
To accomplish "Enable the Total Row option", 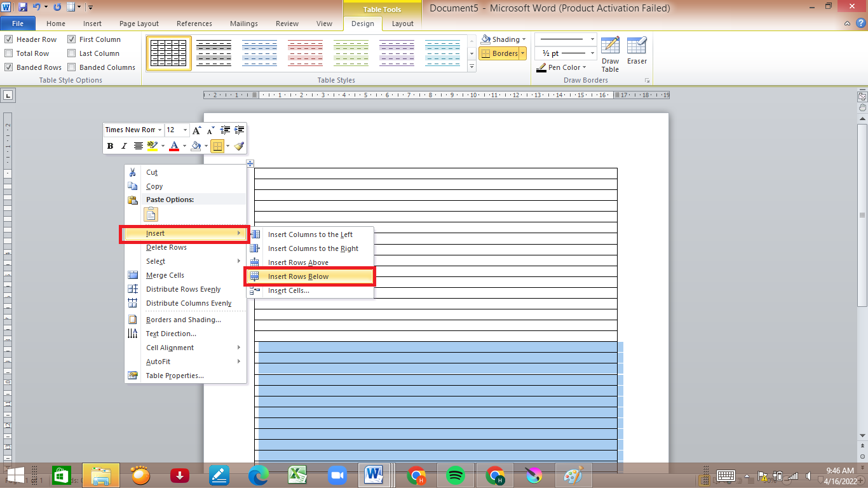I will coord(9,53).
